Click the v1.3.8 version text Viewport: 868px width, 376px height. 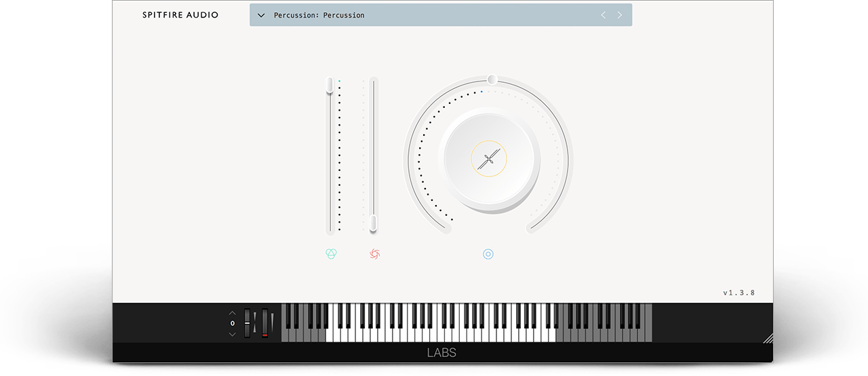pyautogui.click(x=739, y=293)
